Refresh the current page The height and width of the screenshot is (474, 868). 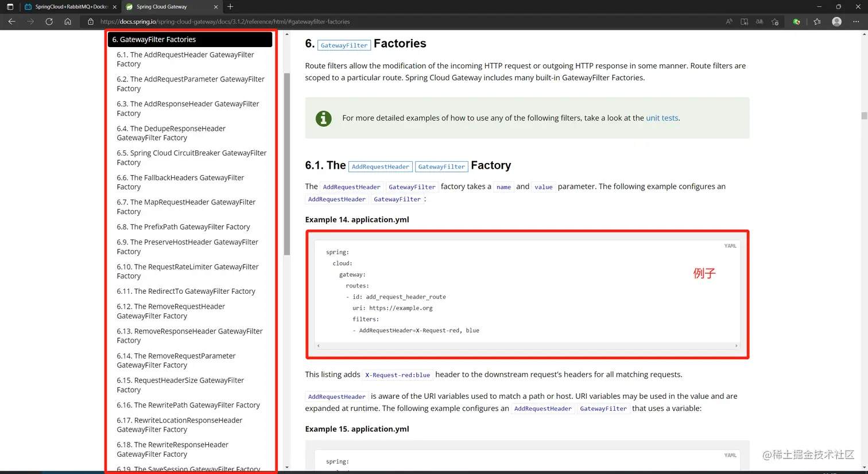[49, 22]
